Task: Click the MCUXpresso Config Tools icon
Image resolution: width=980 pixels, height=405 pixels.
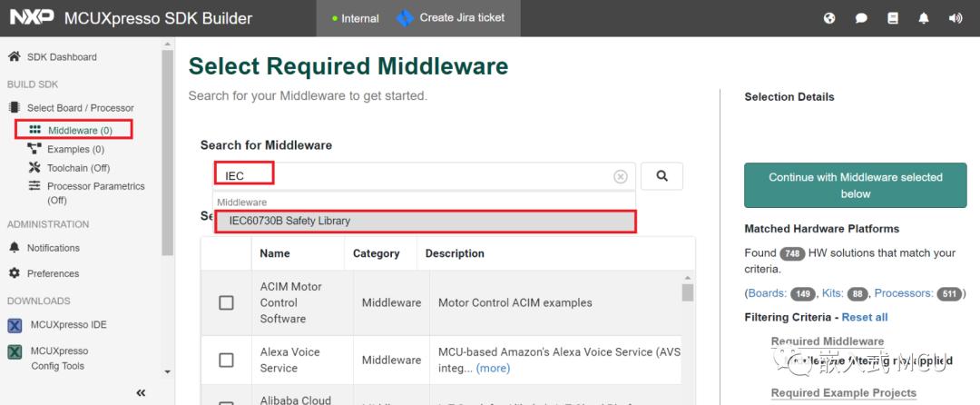Action: (x=15, y=351)
